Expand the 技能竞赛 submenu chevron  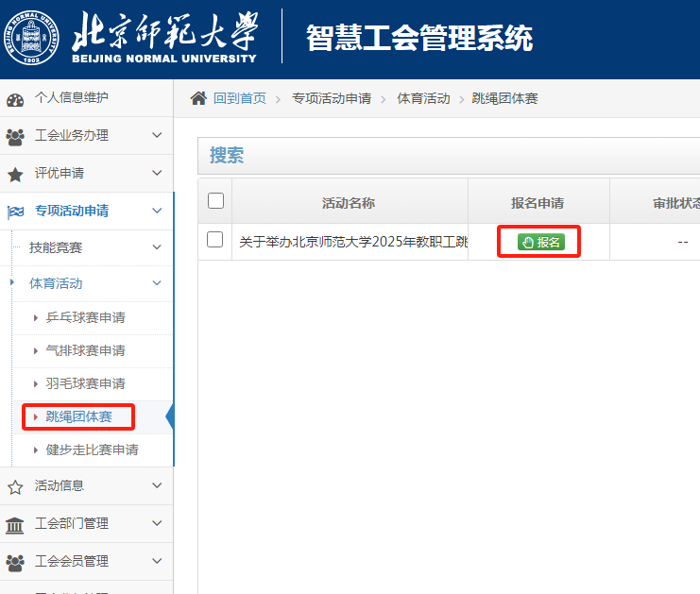click(157, 247)
